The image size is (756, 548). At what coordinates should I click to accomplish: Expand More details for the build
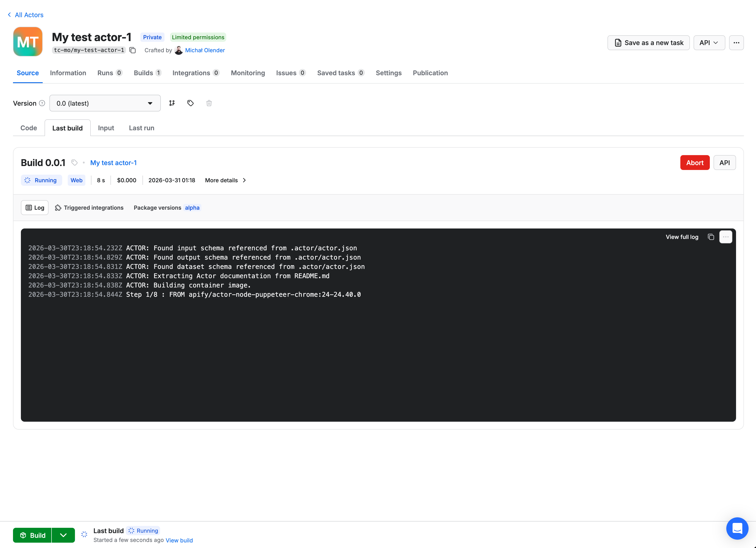pyautogui.click(x=225, y=180)
